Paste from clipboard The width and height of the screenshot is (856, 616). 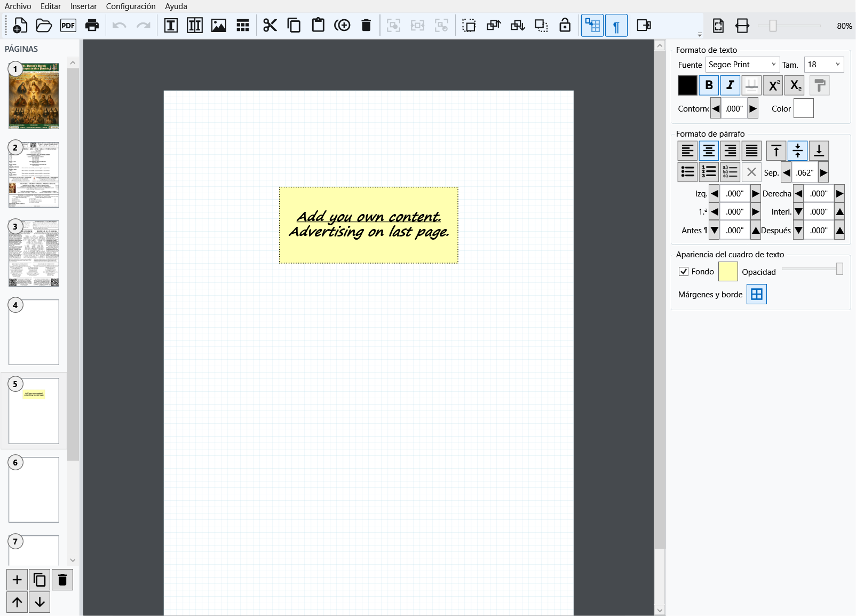(x=318, y=25)
